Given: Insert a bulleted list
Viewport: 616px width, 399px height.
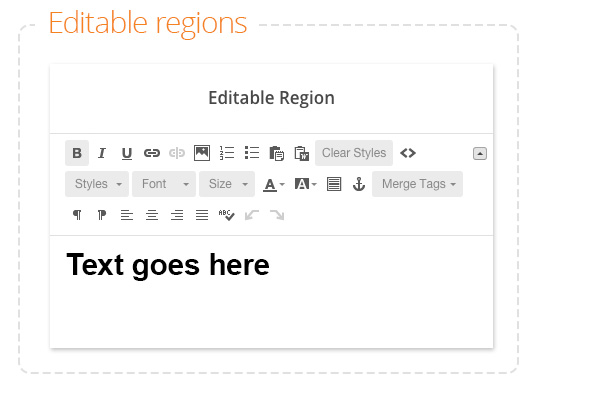Looking at the screenshot, I should tap(252, 153).
